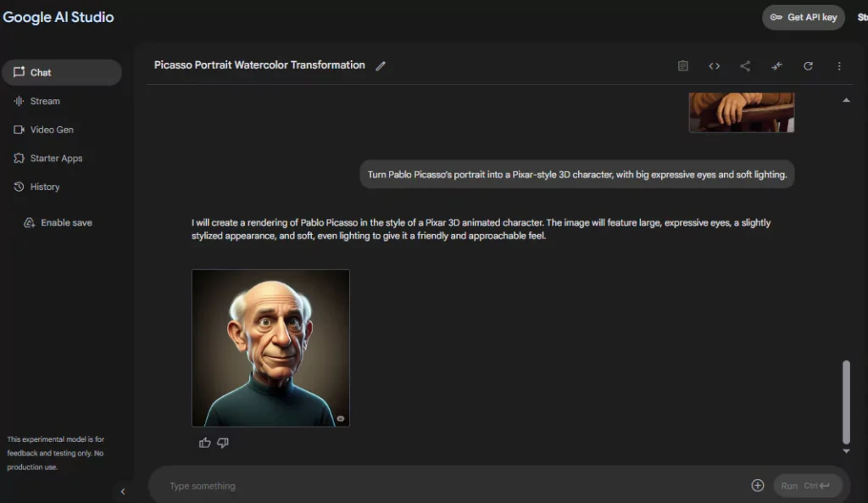Click the scroll up arrow of chat
This screenshot has height=503, width=868.
point(846,100)
